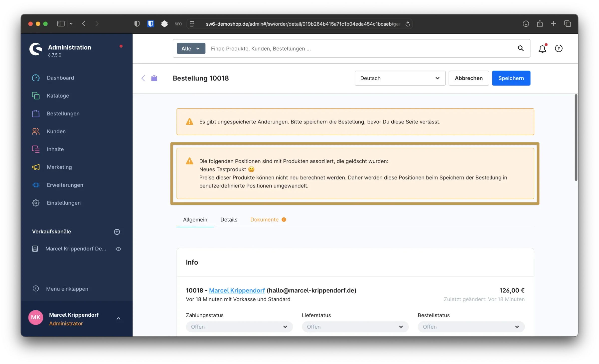The image size is (599, 364).
Task: Add a new Verkaufskanal via plus icon
Action: point(117,232)
